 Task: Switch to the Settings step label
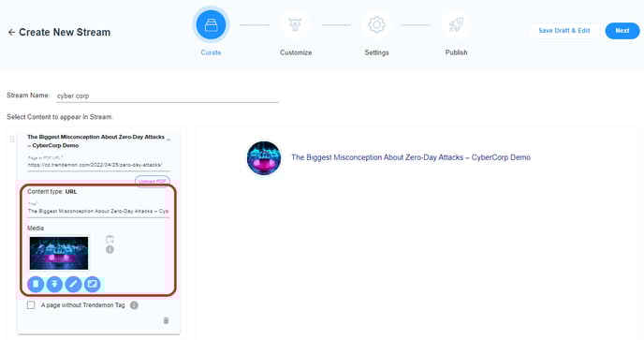coord(376,52)
